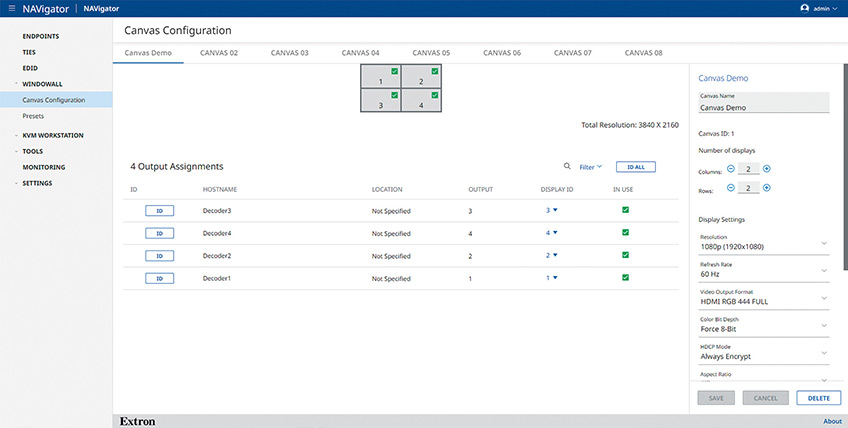Expand the Filter dropdown
This screenshot has height=428, width=848.
[x=591, y=167]
